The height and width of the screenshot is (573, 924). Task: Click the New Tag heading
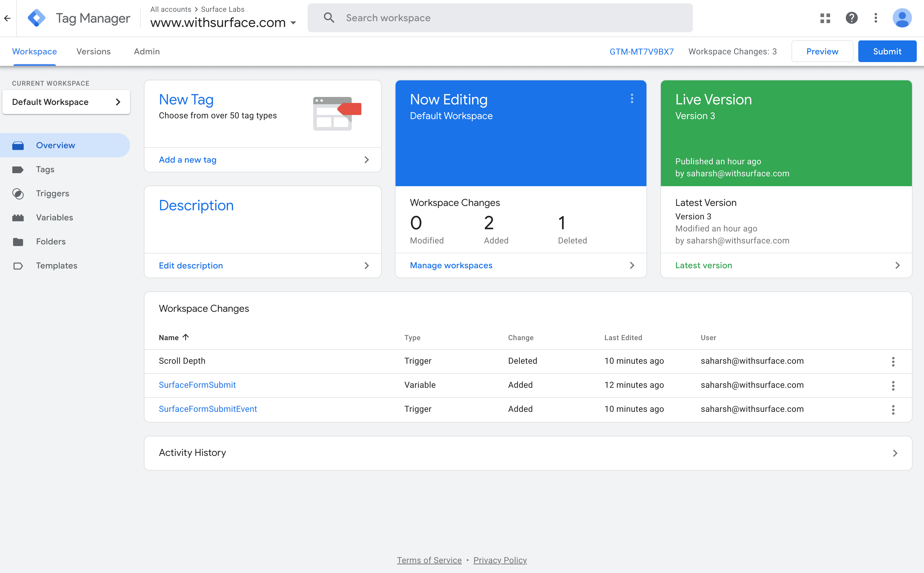pyautogui.click(x=186, y=100)
